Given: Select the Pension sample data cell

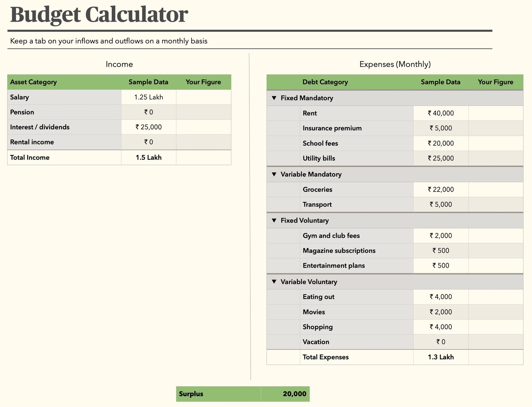Looking at the screenshot, I should click(x=148, y=112).
